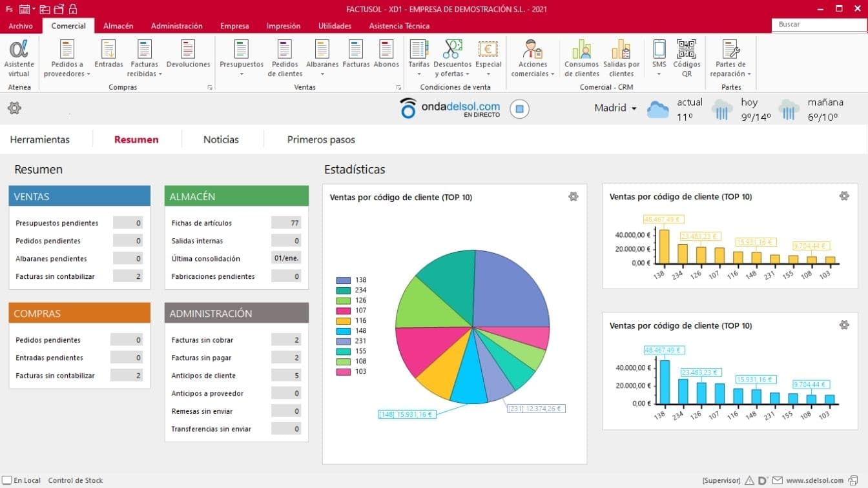Click the legend swatch for client 138
The image size is (868, 488).
pyautogui.click(x=343, y=280)
